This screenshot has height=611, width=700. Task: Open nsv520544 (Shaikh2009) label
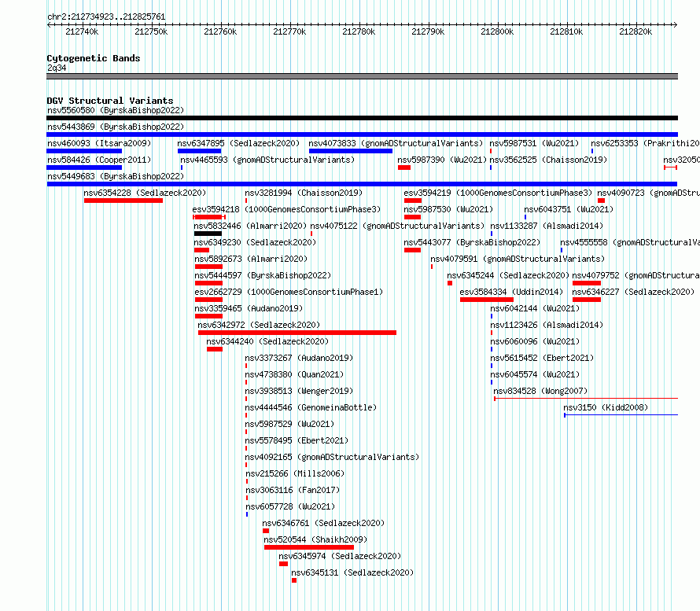coord(315,539)
